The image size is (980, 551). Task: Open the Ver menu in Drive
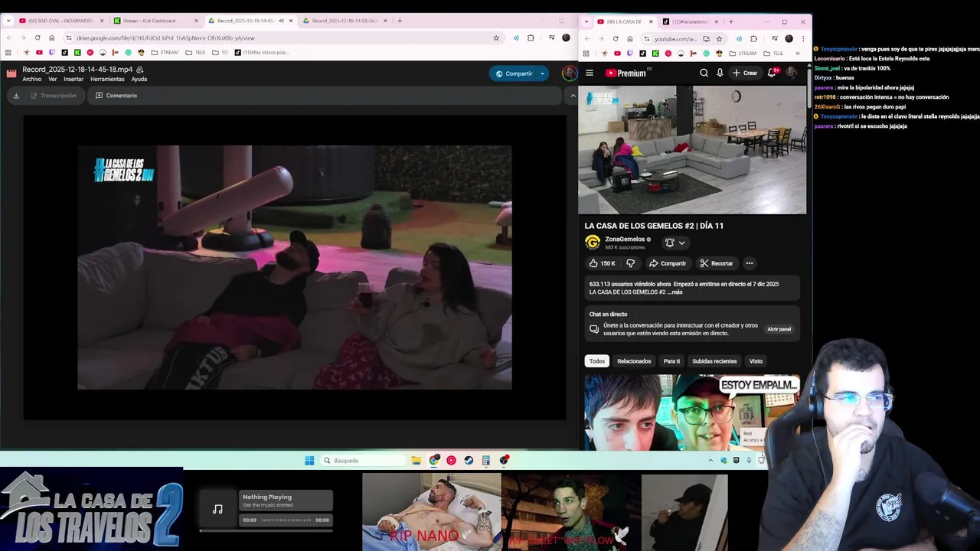[52, 80]
